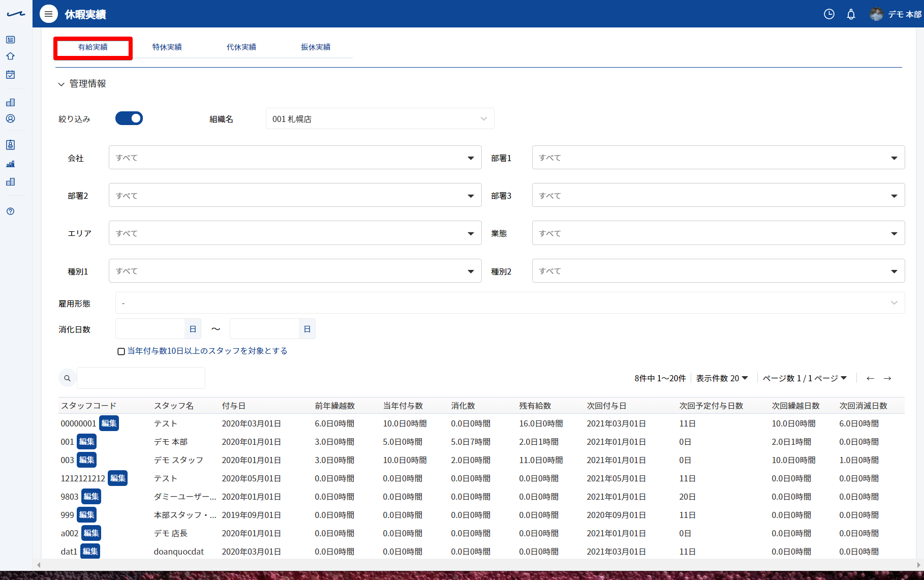Click the clock icon in header

point(829,14)
